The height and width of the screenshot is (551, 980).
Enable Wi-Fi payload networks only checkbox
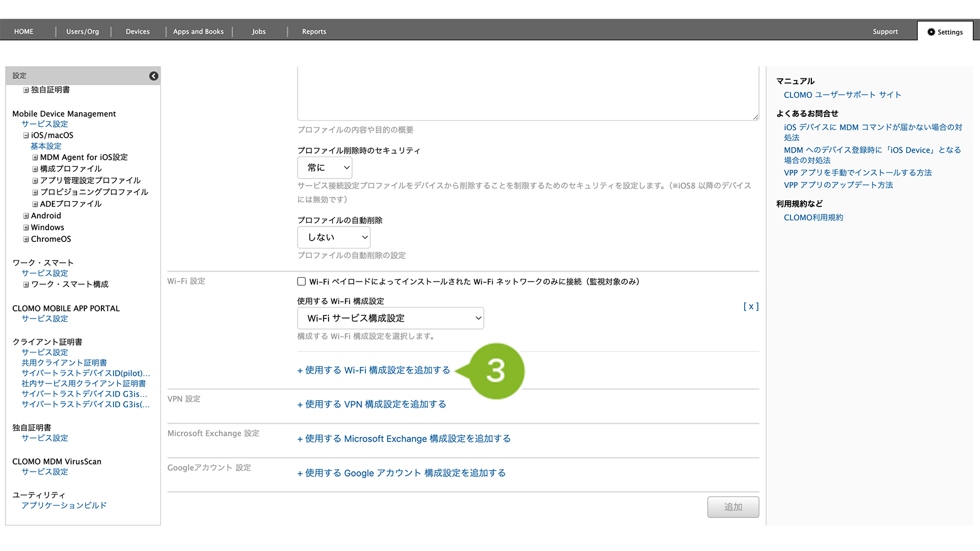click(x=301, y=282)
